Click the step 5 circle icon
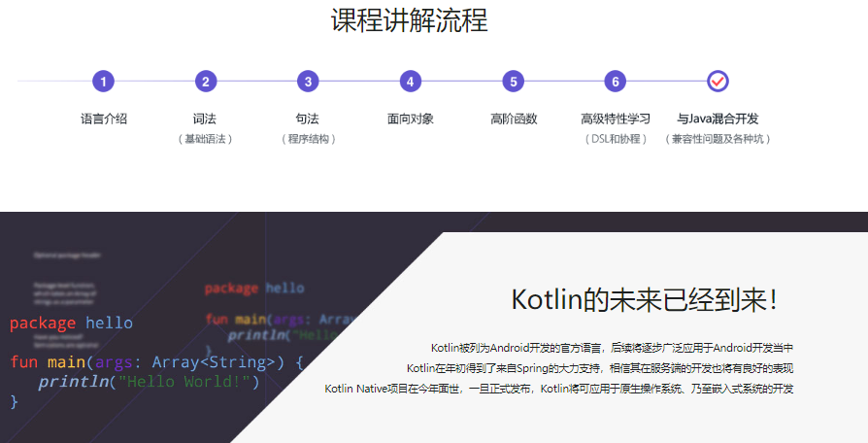The height and width of the screenshot is (443, 868). pyautogui.click(x=514, y=82)
